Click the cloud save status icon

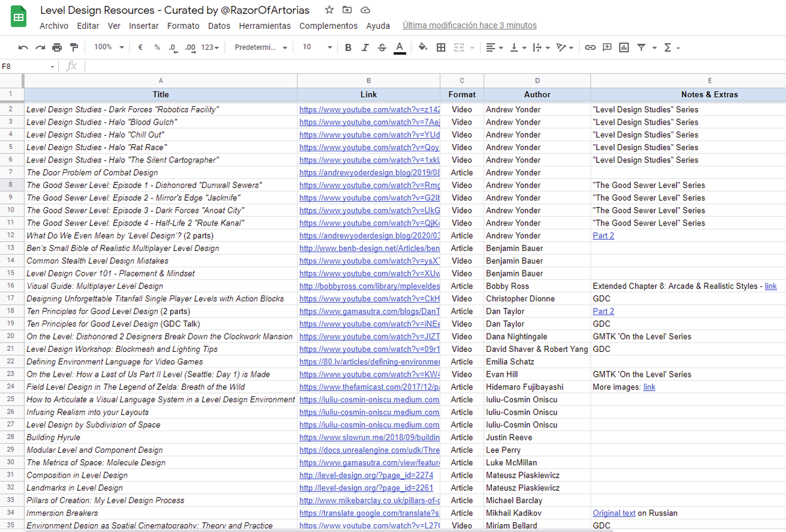coord(365,10)
